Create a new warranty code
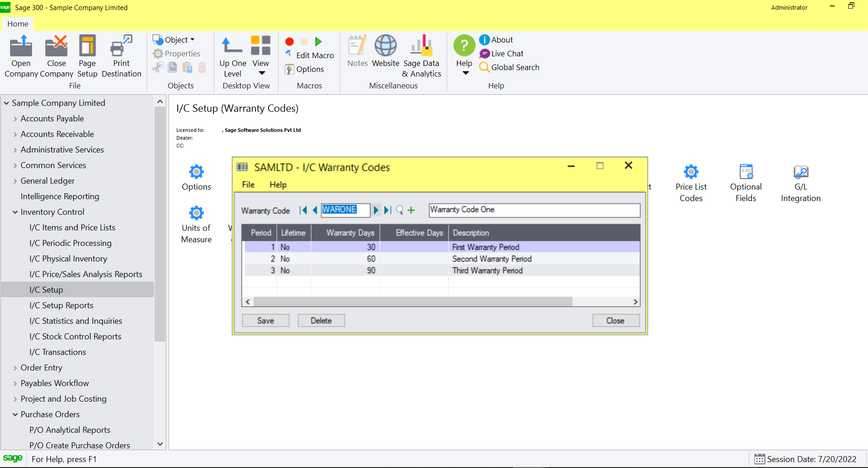This screenshot has height=468, width=868. tap(410, 210)
